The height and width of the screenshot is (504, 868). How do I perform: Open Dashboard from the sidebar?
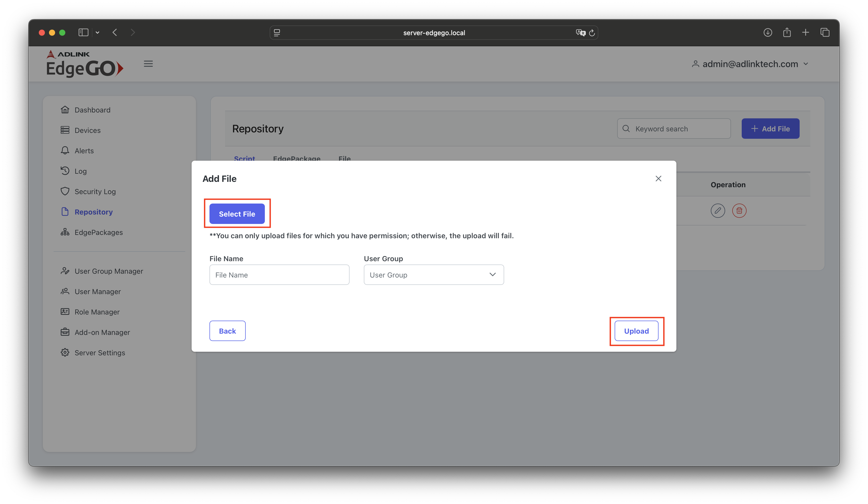coord(92,110)
